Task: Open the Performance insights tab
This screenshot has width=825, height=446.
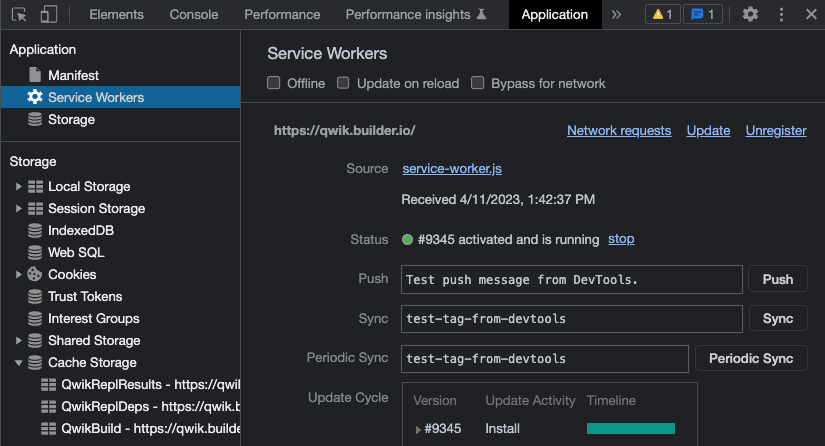Action: [416, 15]
